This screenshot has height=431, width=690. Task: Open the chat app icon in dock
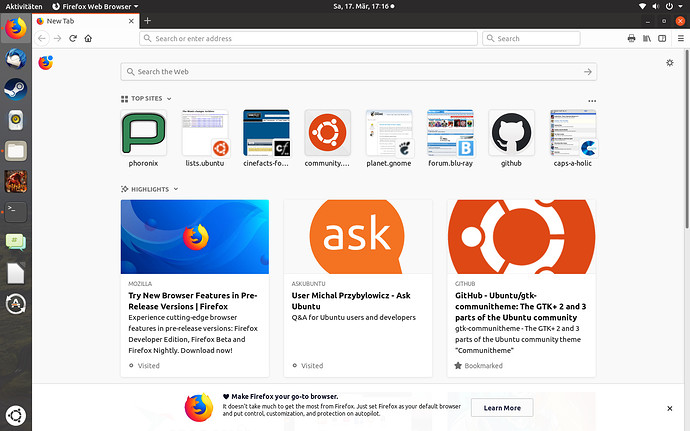click(x=16, y=242)
